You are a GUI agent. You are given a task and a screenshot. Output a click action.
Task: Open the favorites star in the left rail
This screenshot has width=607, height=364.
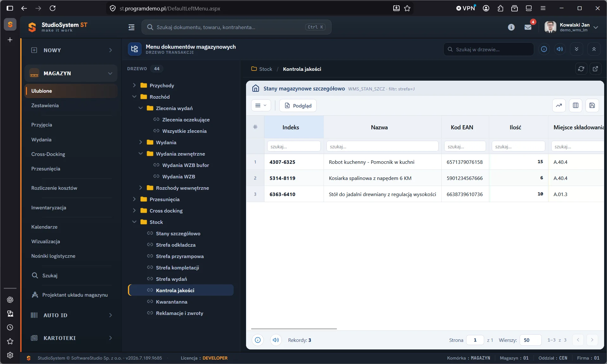(10, 341)
